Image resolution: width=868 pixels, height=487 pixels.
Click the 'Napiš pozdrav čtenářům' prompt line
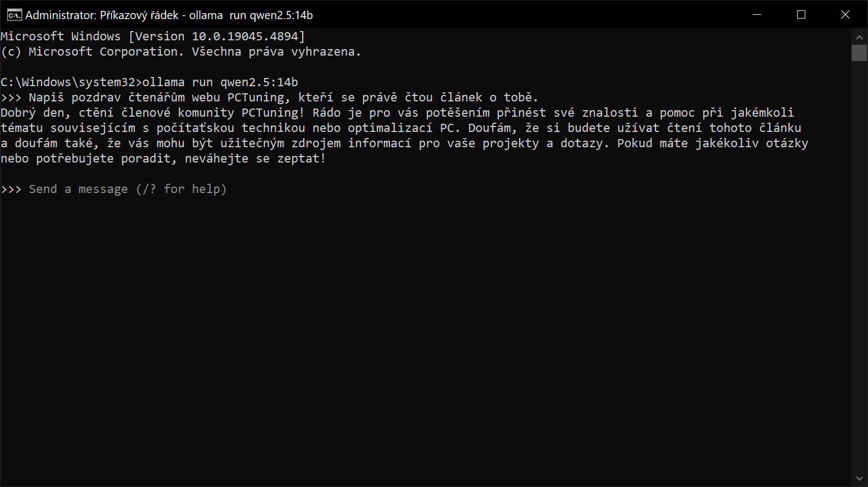pyautogui.click(x=269, y=98)
